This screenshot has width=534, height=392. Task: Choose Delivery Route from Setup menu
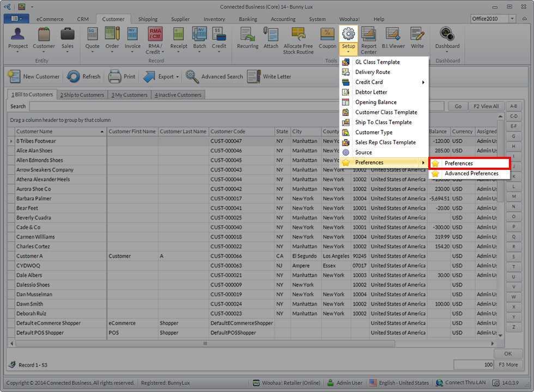[x=372, y=72]
